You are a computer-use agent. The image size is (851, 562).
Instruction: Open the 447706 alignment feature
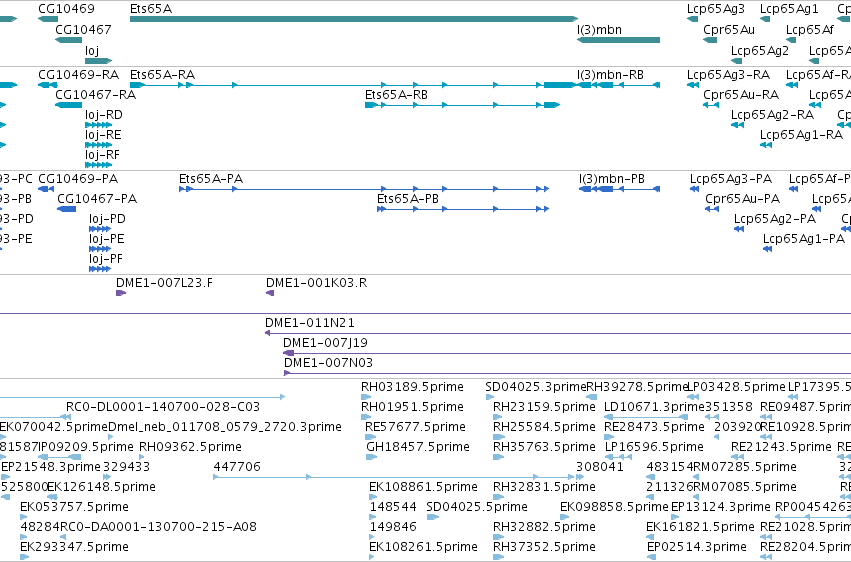click(x=393, y=477)
